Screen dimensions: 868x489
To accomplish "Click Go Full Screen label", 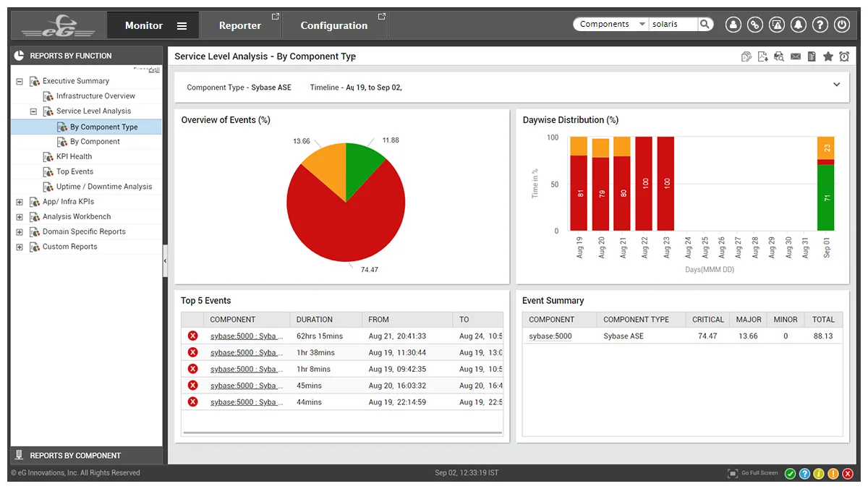I will [x=759, y=473].
